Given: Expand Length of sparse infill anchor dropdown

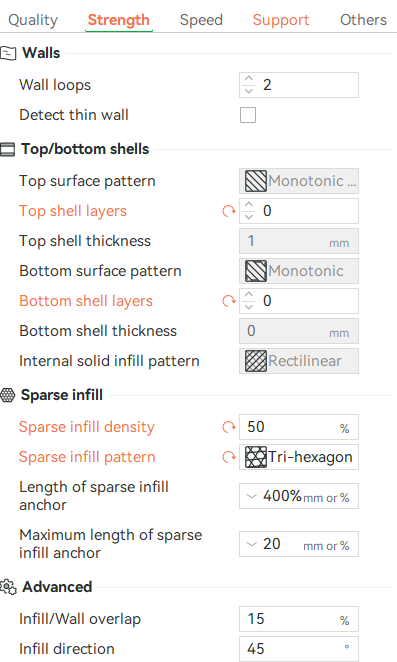Looking at the screenshot, I should [x=252, y=496].
